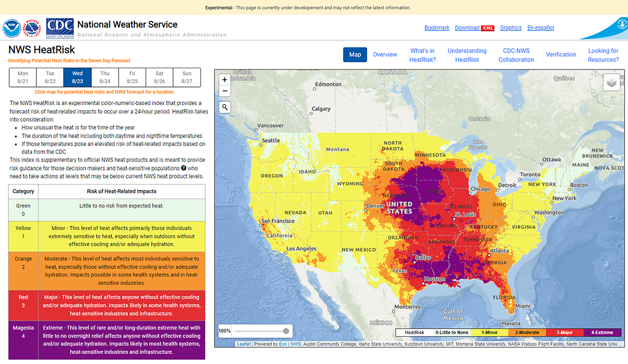Screen dimensions: 628x364
Task: Click the Graphics link
Action: [x=511, y=28]
